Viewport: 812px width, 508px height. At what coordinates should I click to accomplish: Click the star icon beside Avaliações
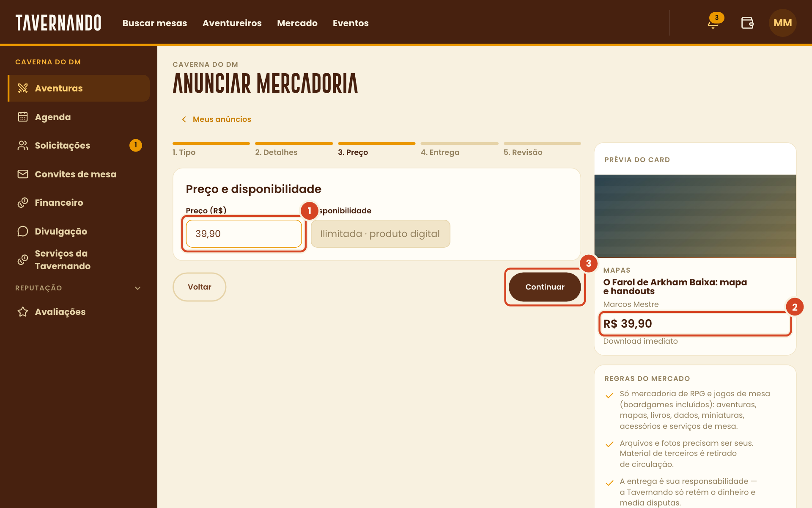tap(23, 312)
